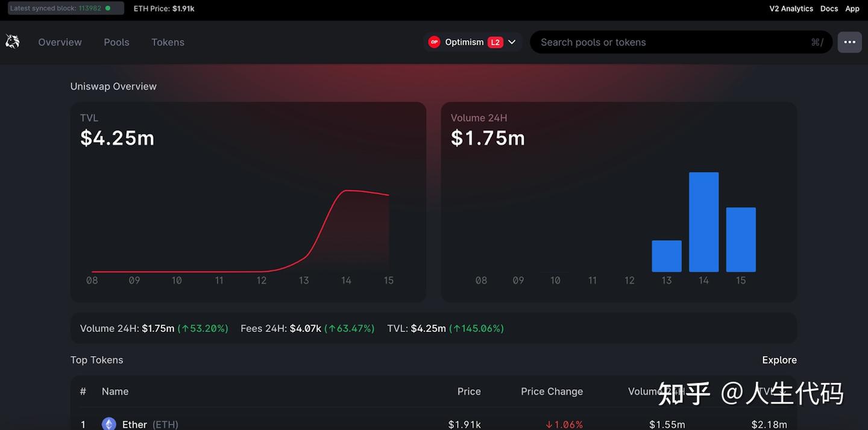The image size is (868, 430).
Task: Click the TVL chart value $4.25m
Action: [118, 138]
